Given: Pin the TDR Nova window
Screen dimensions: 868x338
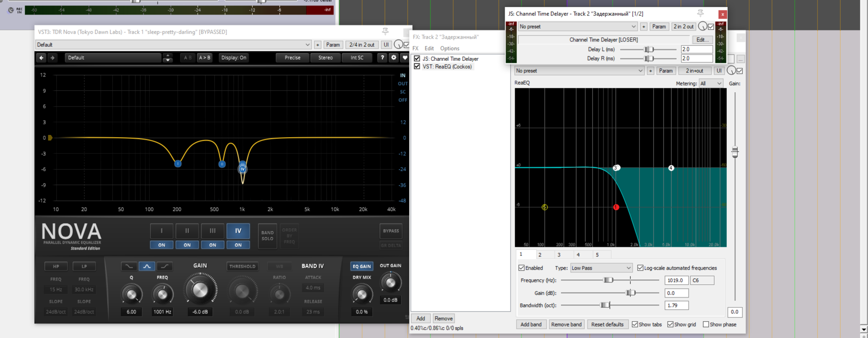Looking at the screenshot, I should [385, 31].
